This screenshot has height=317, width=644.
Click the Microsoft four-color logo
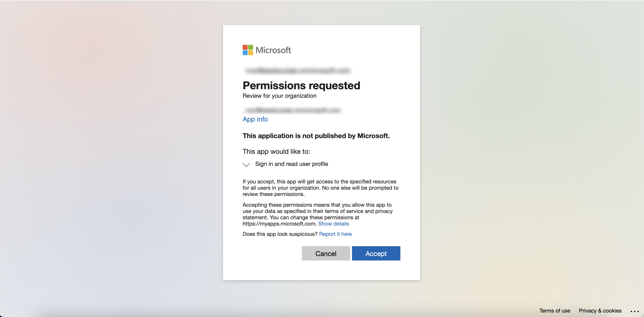[x=248, y=50]
